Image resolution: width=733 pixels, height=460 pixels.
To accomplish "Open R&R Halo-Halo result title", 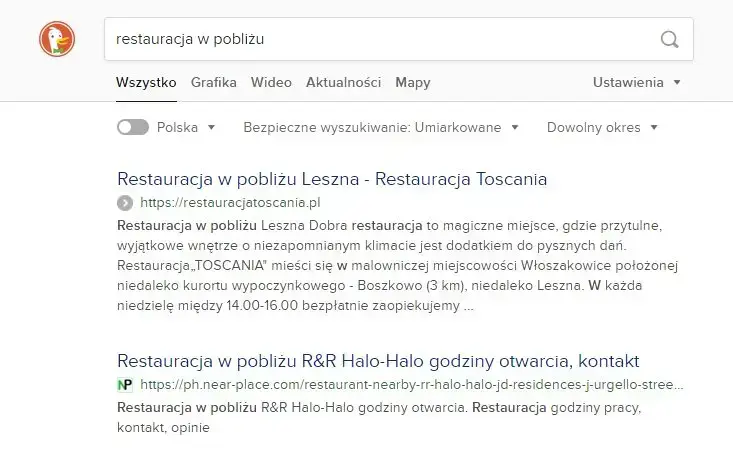I will pyautogui.click(x=378, y=360).
